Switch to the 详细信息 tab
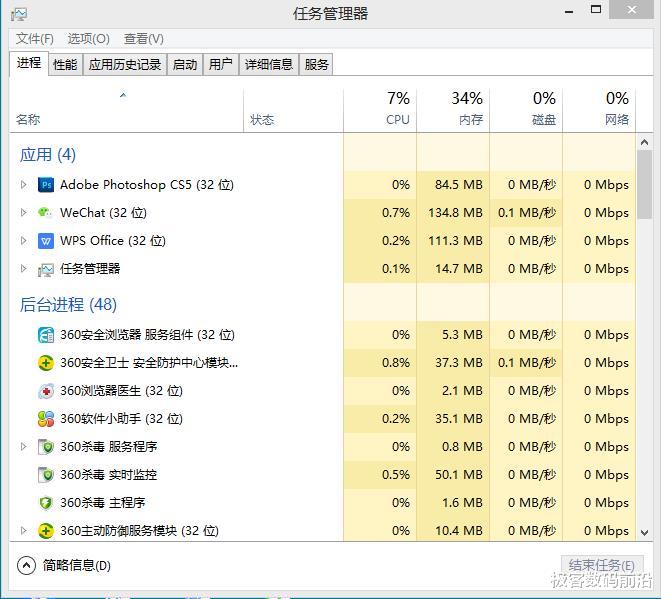The height and width of the screenshot is (599, 661). tap(269, 64)
